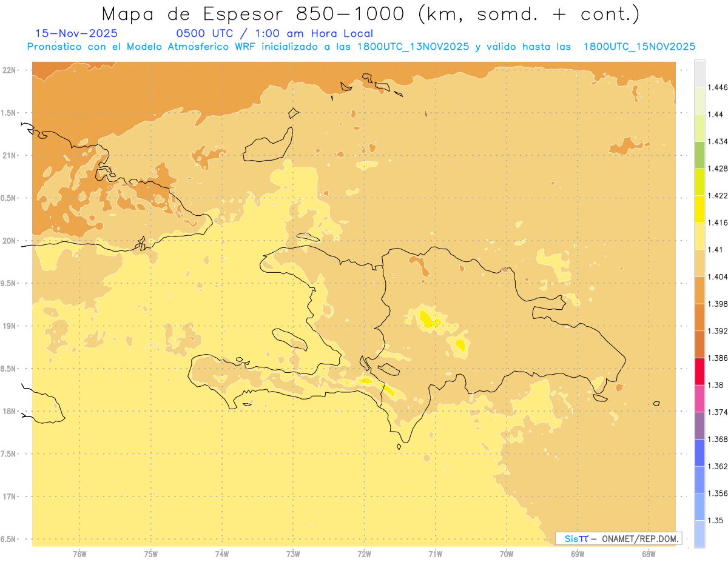The height and width of the screenshot is (562, 728).
Task: Click the '76W' longitude label
Action: tap(79, 554)
